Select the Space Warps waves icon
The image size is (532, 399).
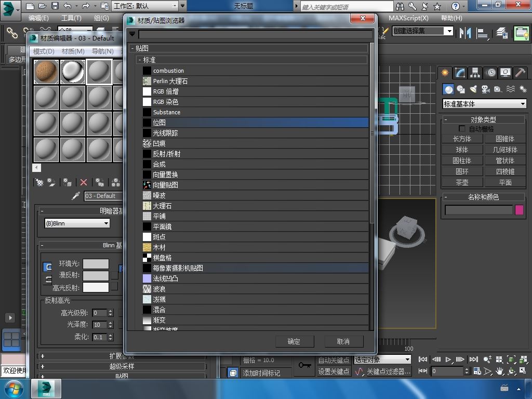(x=511, y=89)
